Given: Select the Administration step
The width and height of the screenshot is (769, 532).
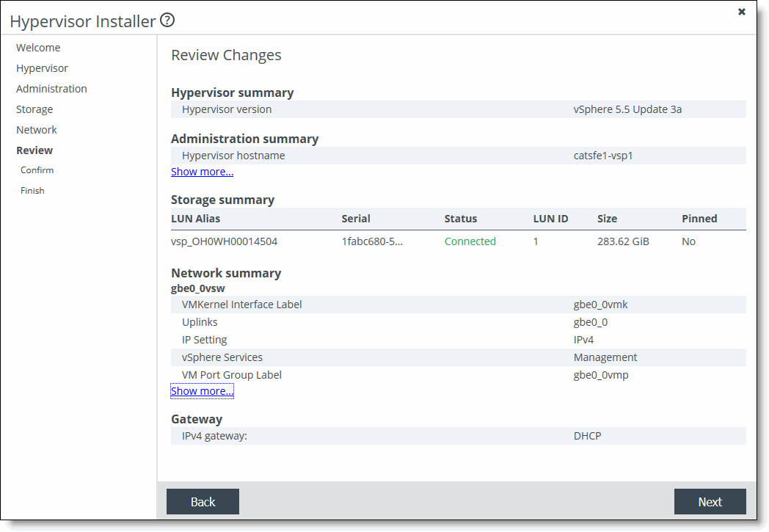Looking at the screenshot, I should click(x=51, y=89).
